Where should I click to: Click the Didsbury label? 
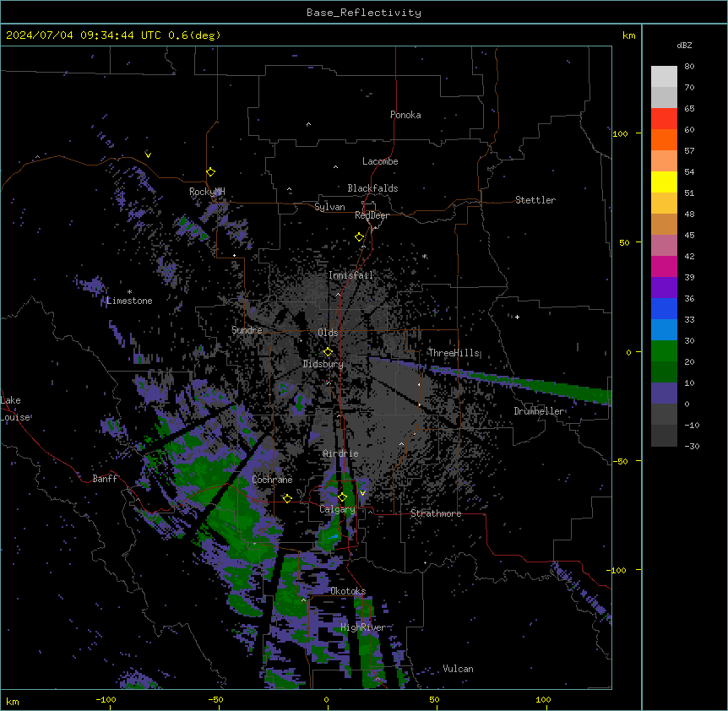click(x=323, y=364)
